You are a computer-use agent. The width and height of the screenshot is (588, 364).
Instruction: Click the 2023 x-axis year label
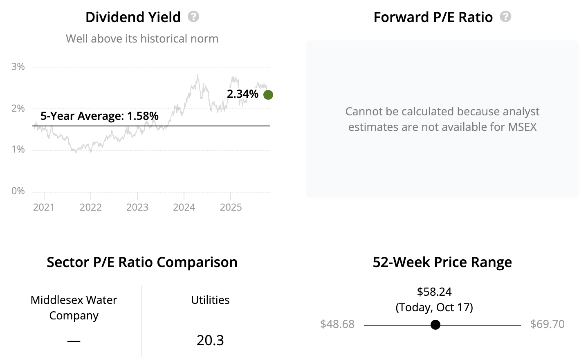137,207
